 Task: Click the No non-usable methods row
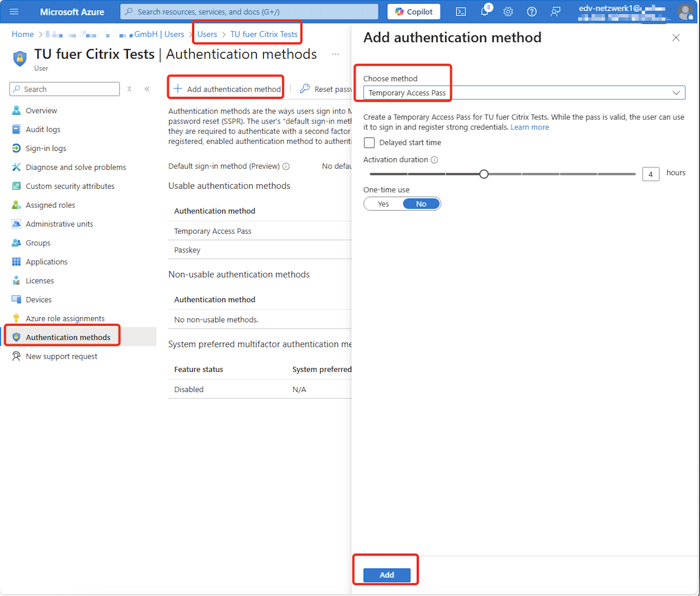[x=259, y=320]
